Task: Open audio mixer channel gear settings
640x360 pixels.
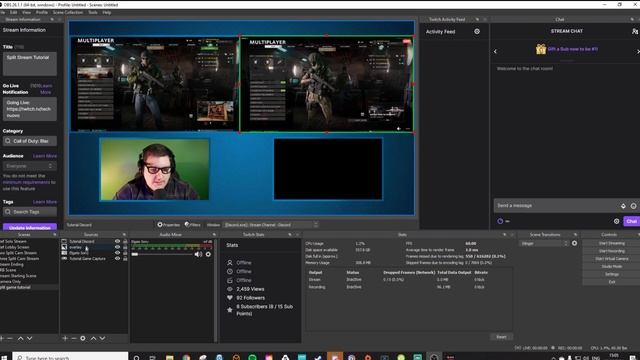Action: (x=208, y=254)
